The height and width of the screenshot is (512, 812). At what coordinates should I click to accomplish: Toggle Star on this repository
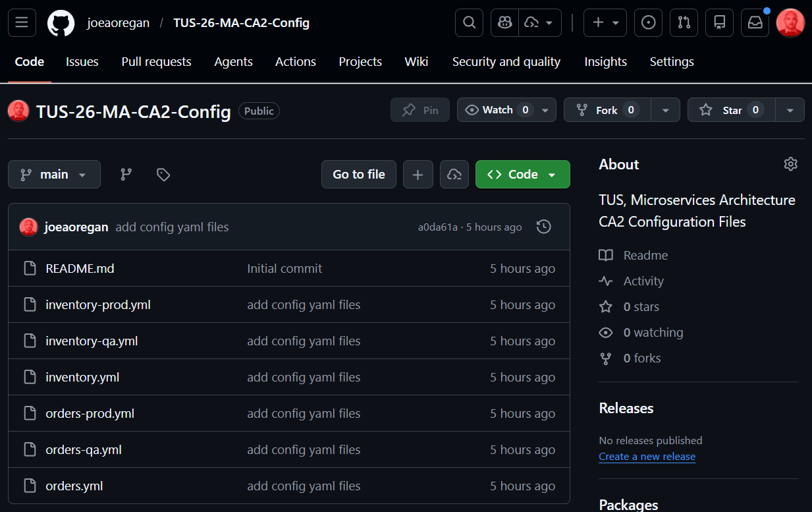tap(732, 110)
